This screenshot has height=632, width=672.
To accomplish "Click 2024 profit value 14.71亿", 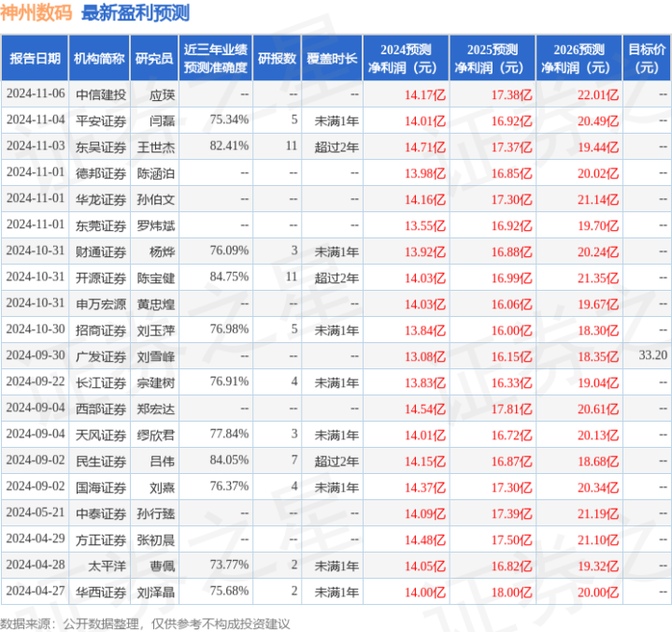I will pyautogui.click(x=425, y=147).
